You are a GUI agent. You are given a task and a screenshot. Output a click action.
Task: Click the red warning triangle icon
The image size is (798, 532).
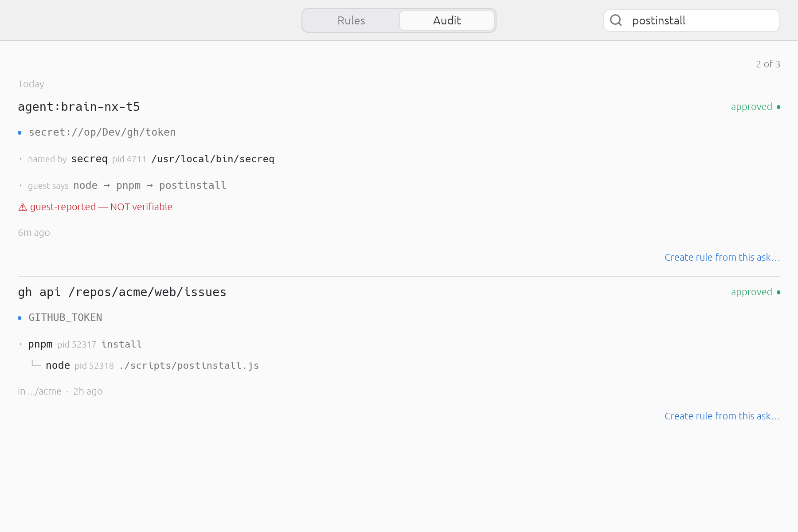click(x=23, y=207)
